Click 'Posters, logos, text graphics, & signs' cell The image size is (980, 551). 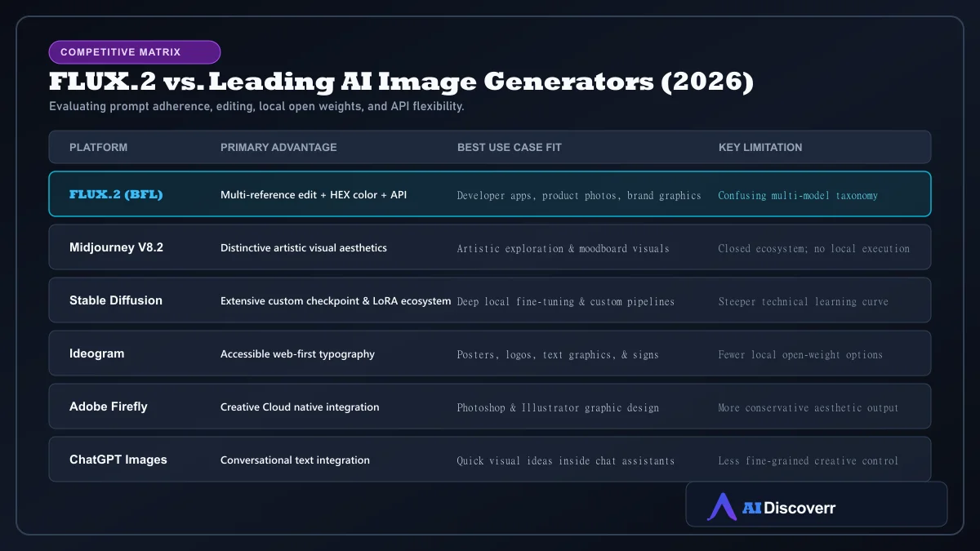(x=558, y=355)
